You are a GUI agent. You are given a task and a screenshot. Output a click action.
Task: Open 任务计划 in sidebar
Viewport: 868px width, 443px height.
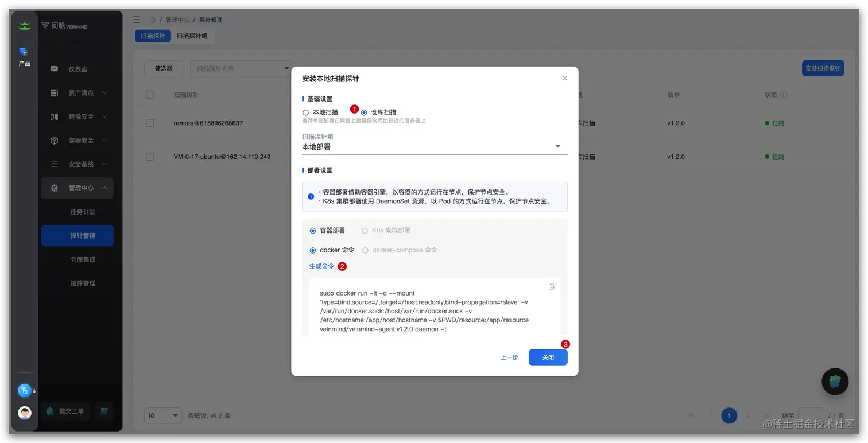tap(83, 212)
